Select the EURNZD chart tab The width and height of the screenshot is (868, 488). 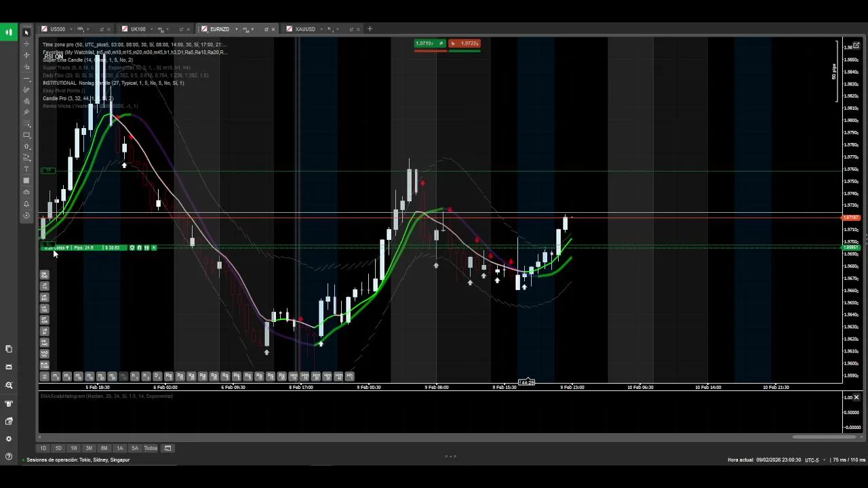219,29
